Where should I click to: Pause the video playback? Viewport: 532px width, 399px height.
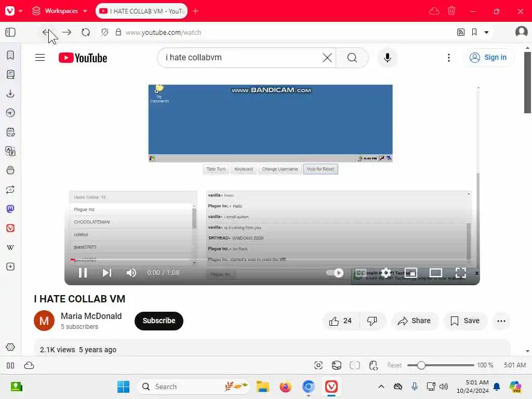pyautogui.click(x=83, y=273)
